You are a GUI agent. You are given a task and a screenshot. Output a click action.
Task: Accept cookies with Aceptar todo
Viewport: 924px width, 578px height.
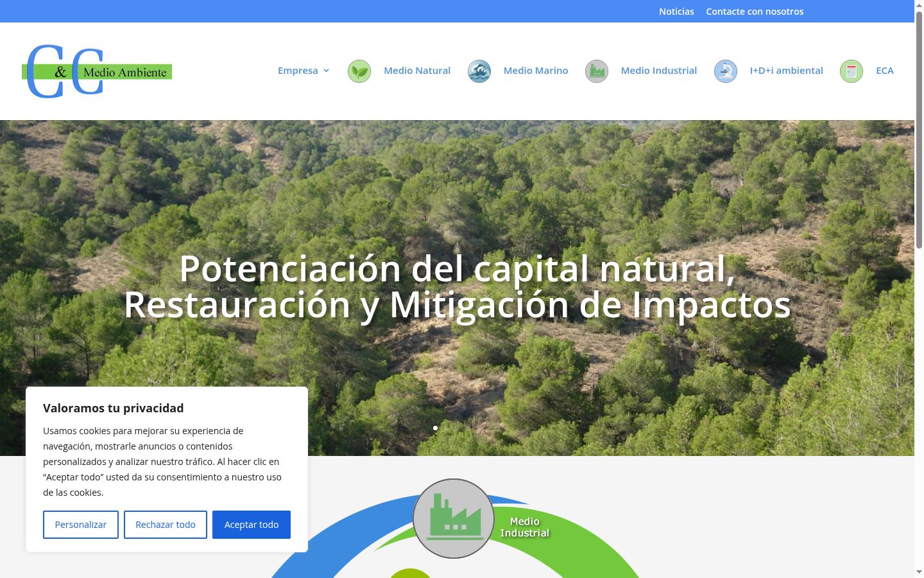tap(252, 525)
